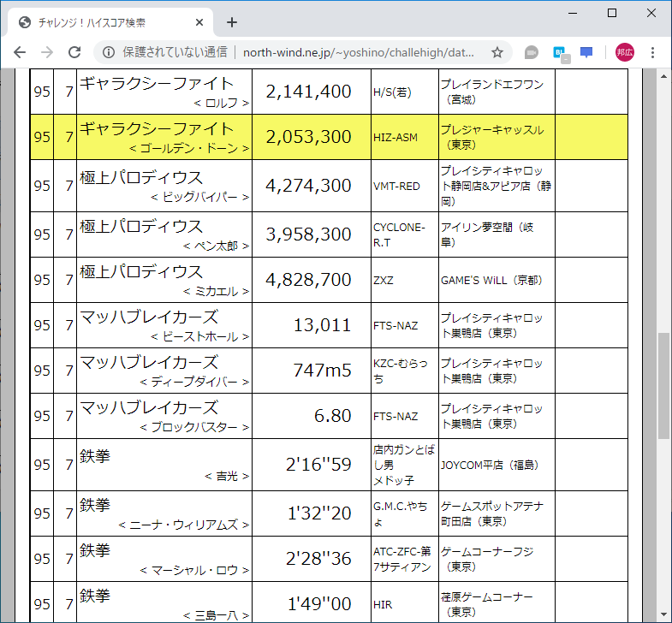Click course name < ディープダイバー >
Screen dimensions: 672x623
tap(194, 383)
